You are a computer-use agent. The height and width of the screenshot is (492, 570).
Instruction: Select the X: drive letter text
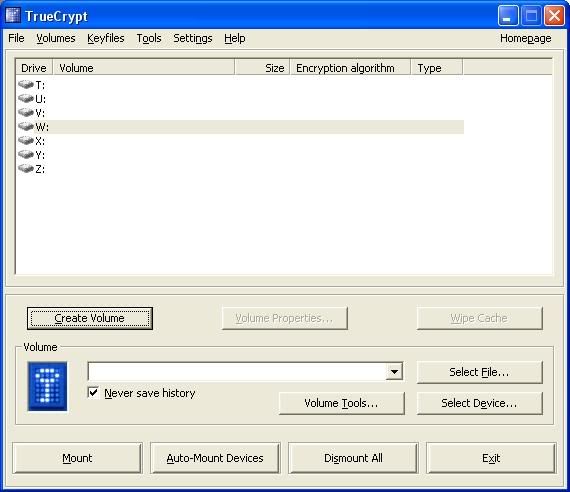tap(40, 141)
